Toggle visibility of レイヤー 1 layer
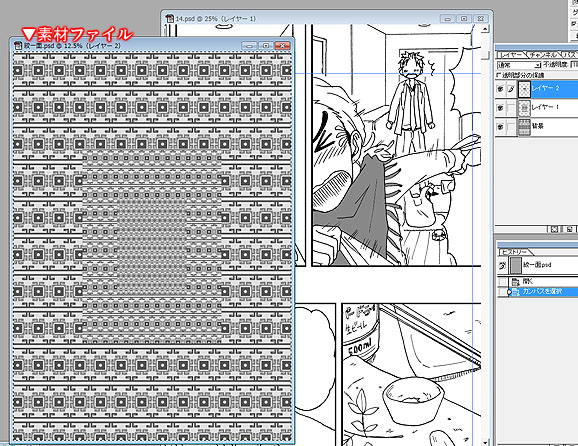578x446 pixels. click(x=500, y=108)
